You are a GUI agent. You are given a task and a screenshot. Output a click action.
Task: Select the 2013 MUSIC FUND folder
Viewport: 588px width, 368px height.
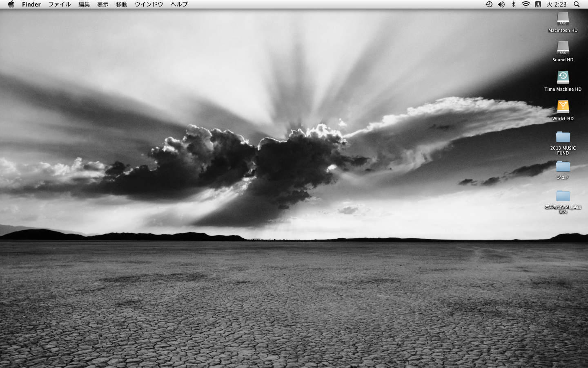click(563, 137)
